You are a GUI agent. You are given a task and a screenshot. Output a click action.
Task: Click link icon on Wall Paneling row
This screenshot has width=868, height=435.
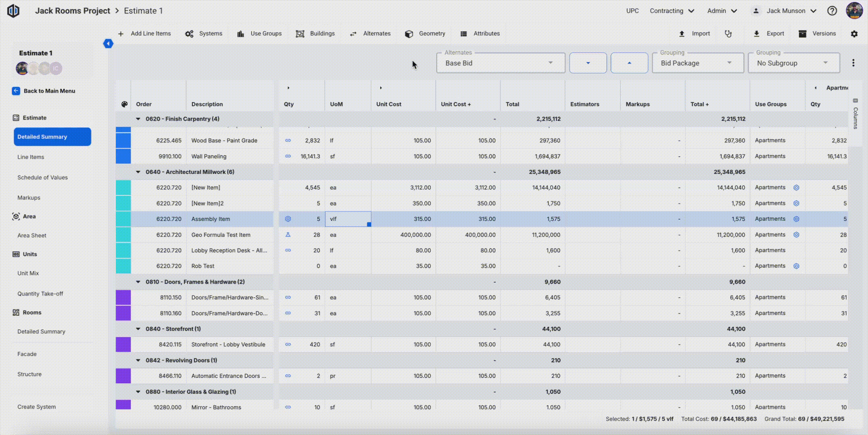[x=288, y=156]
